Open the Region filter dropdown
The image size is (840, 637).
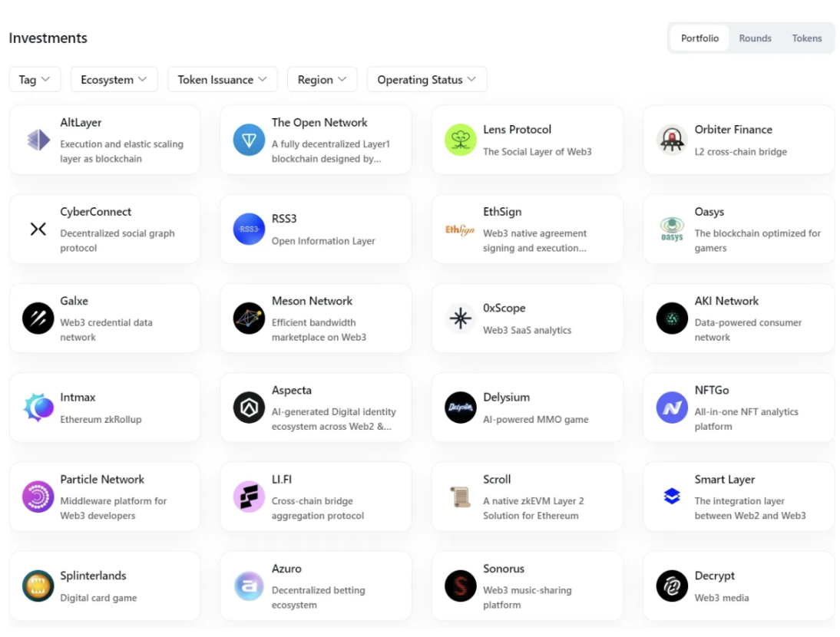pyautogui.click(x=322, y=79)
